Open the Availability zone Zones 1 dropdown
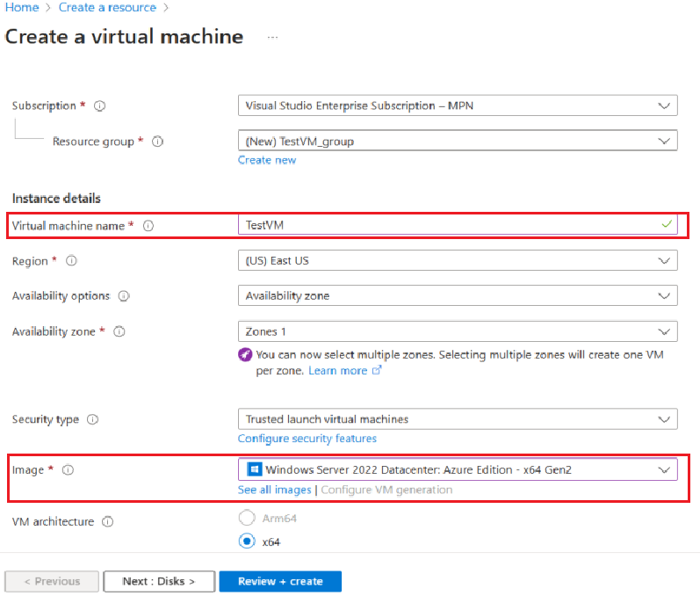 458,331
